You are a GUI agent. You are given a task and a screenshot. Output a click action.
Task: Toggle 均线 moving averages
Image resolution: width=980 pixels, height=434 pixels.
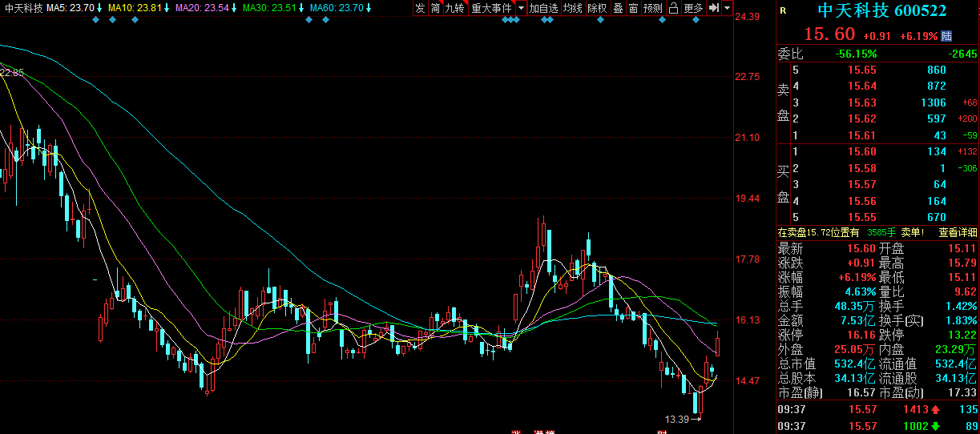click(x=572, y=8)
